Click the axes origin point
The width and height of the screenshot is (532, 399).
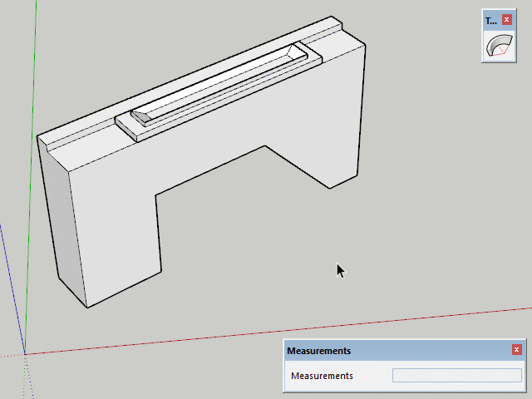click(x=24, y=354)
